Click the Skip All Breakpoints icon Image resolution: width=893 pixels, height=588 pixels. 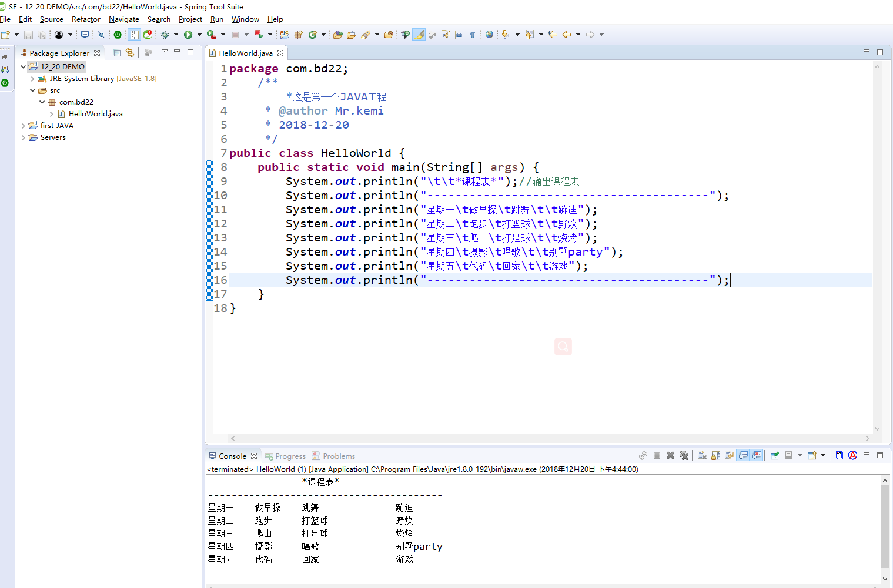tap(101, 35)
